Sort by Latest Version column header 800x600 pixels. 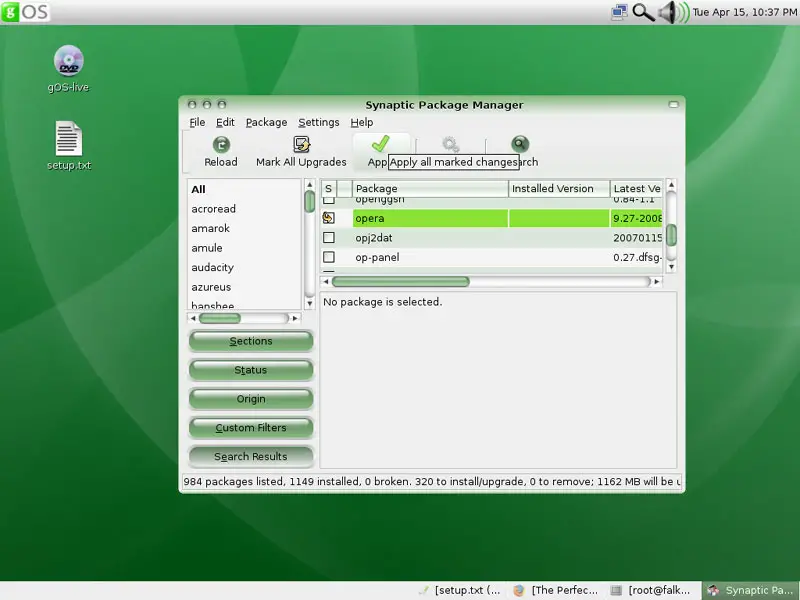pyautogui.click(x=636, y=189)
